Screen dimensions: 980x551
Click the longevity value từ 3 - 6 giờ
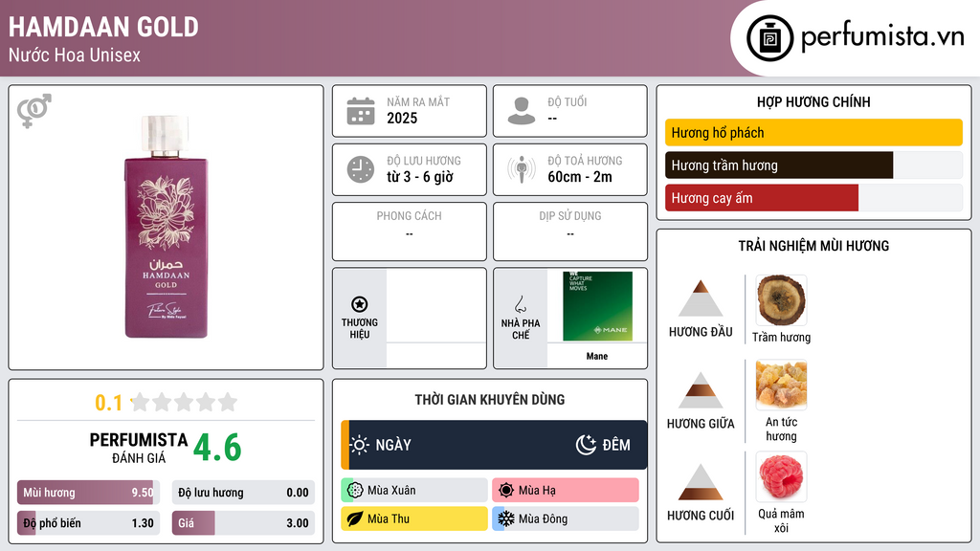420,177
